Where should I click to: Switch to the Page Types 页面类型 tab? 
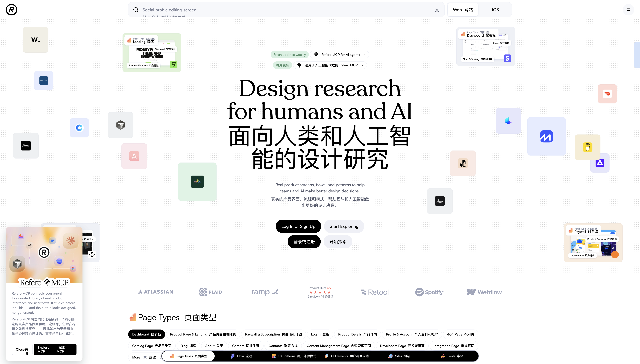pyautogui.click(x=188, y=356)
